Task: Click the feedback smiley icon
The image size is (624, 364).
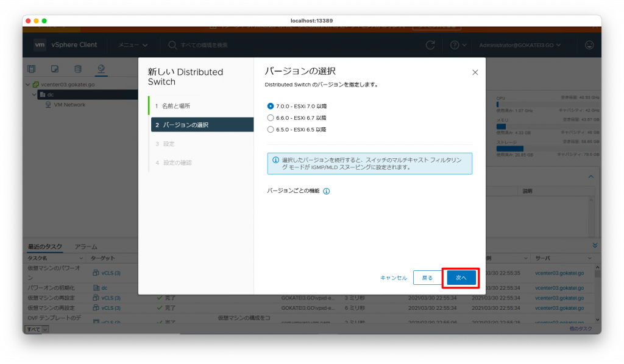Action: [589, 44]
